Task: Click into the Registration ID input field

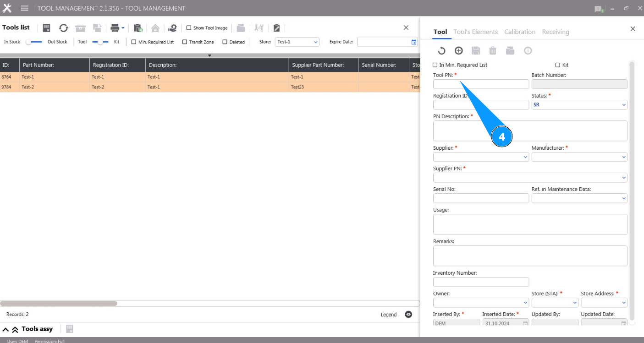Action: (x=481, y=104)
